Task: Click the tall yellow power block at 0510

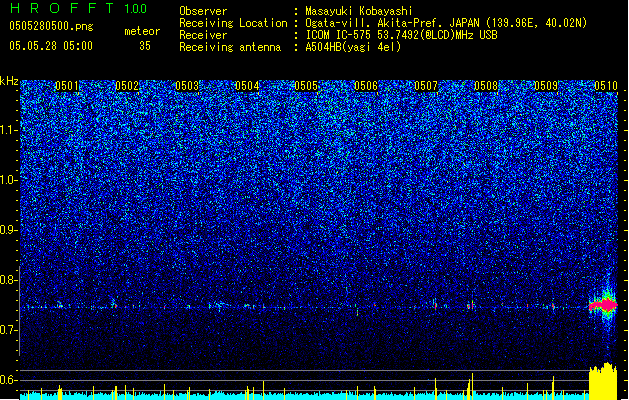Action: (x=603, y=382)
